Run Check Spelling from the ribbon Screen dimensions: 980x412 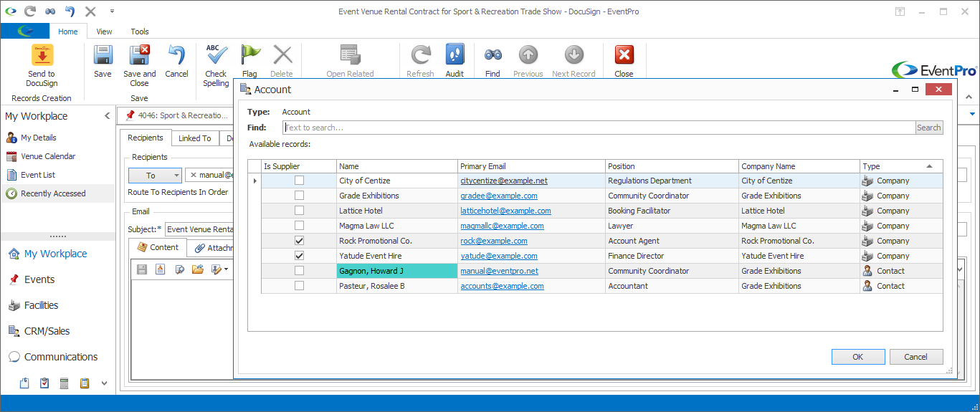(x=216, y=65)
